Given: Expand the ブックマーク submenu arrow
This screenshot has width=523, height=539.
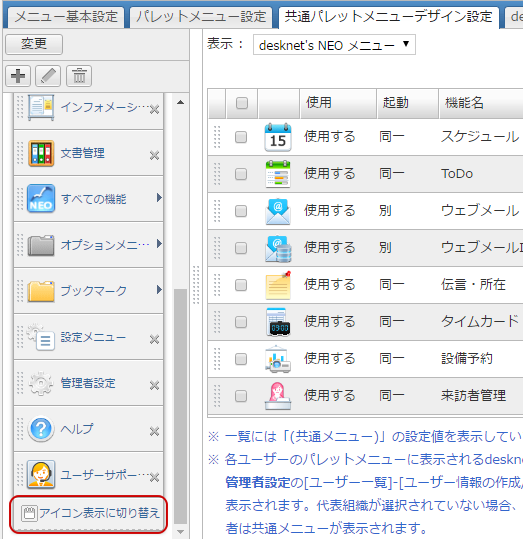Looking at the screenshot, I should 159,289.
